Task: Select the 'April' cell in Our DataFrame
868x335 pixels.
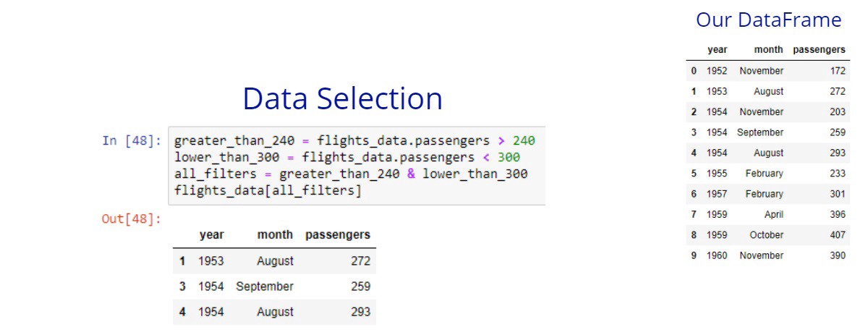Action: tap(773, 215)
